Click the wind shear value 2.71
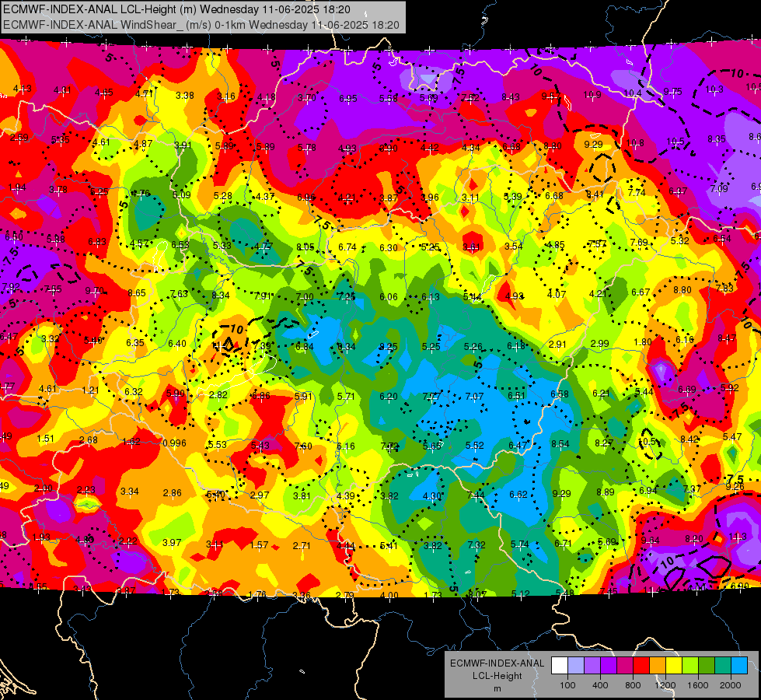 click(x=302, y=545)
